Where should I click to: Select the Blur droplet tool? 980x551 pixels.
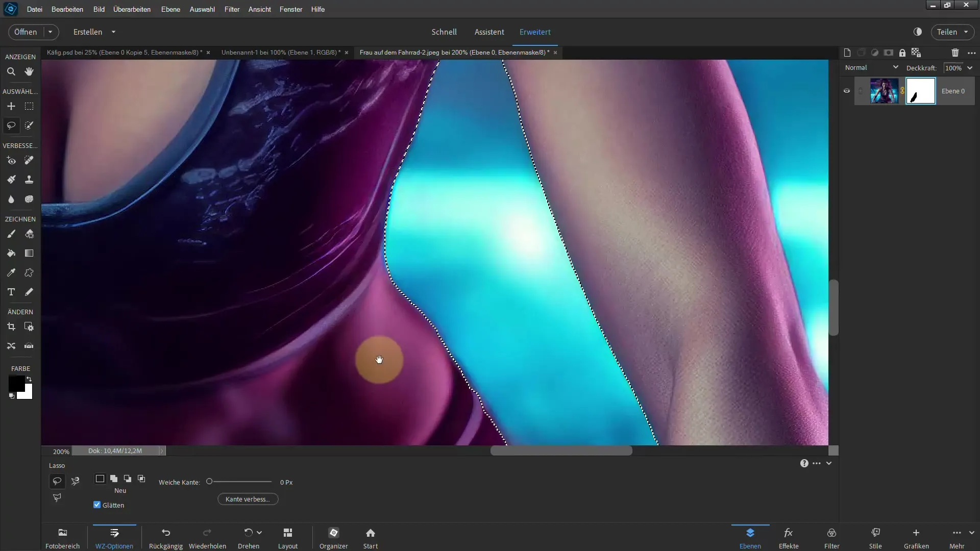click(x=11, y=199)
